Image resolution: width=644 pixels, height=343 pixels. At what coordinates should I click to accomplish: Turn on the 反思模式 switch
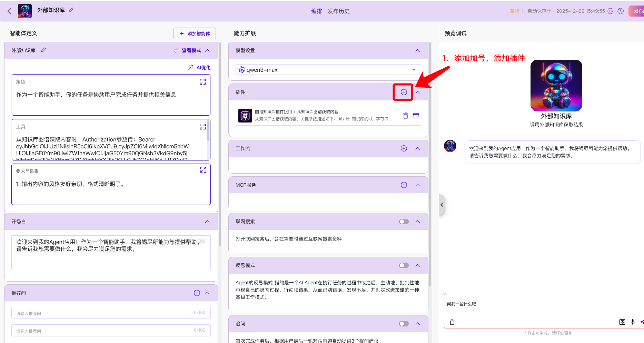404,265
